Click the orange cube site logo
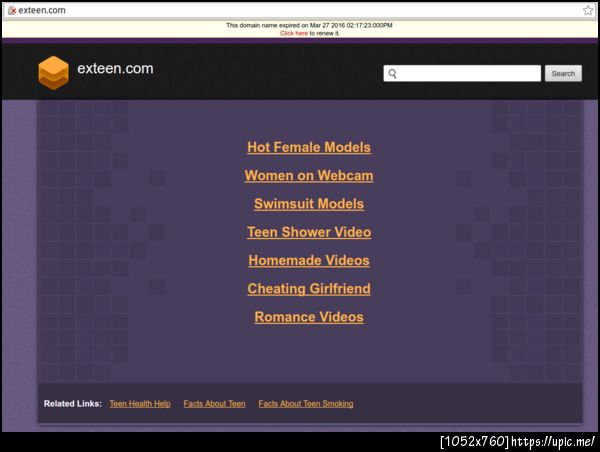600x452 pixels. (54, 73)
